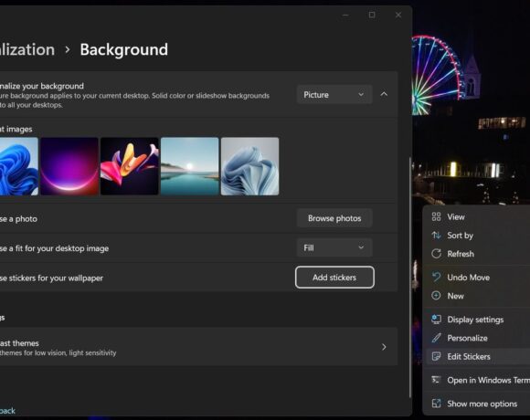The image size is (530, 420).
Task: Select the lake sunrise wallpaper thumbnail
Action: (190, 166)
